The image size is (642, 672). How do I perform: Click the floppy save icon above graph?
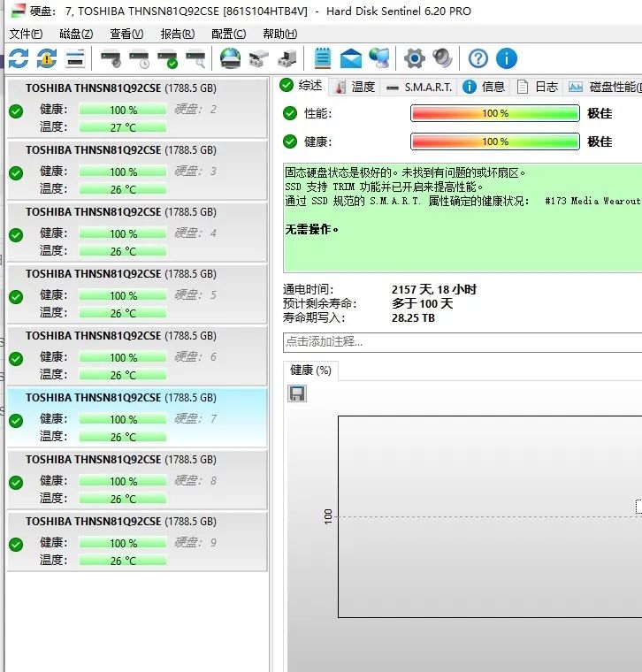point(297,393)
